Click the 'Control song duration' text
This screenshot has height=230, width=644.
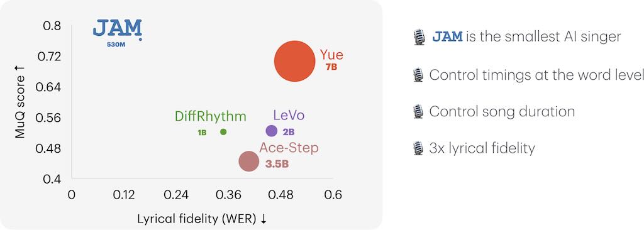[502, 111]
